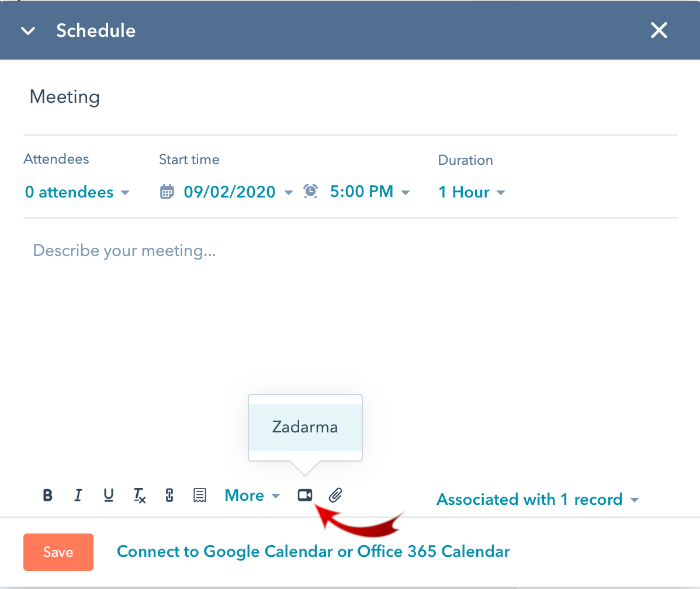This screenshot has height=589, width=700.
Task: Click the Describe your meeting text area
Action: click(x=351, y=313)
